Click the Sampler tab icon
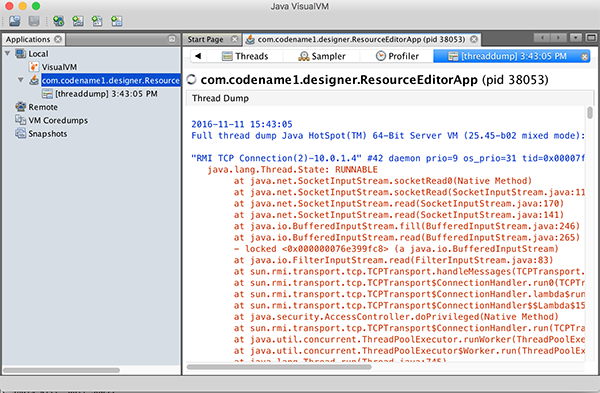This screenshot has height=393, width=600. point(304,56)
